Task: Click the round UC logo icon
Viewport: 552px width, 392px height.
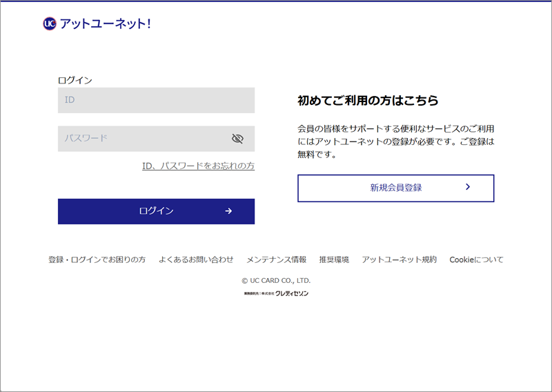Action: pyautogui.click(x=50, y=23)
